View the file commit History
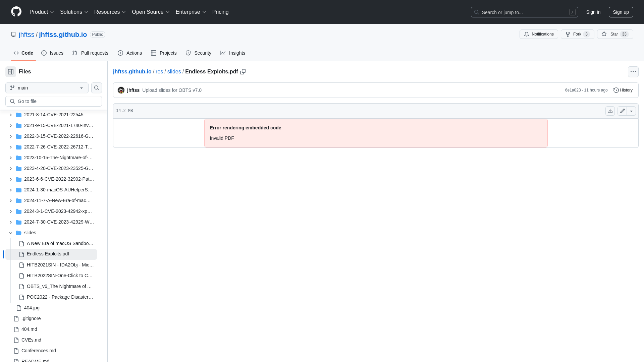Screen dimensions: 644x362 623,90
